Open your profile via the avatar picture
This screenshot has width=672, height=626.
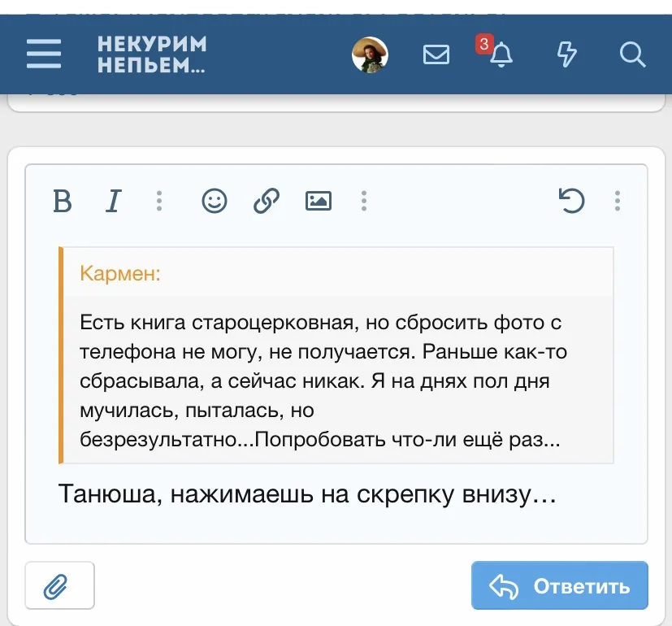(x=370, y=54)
